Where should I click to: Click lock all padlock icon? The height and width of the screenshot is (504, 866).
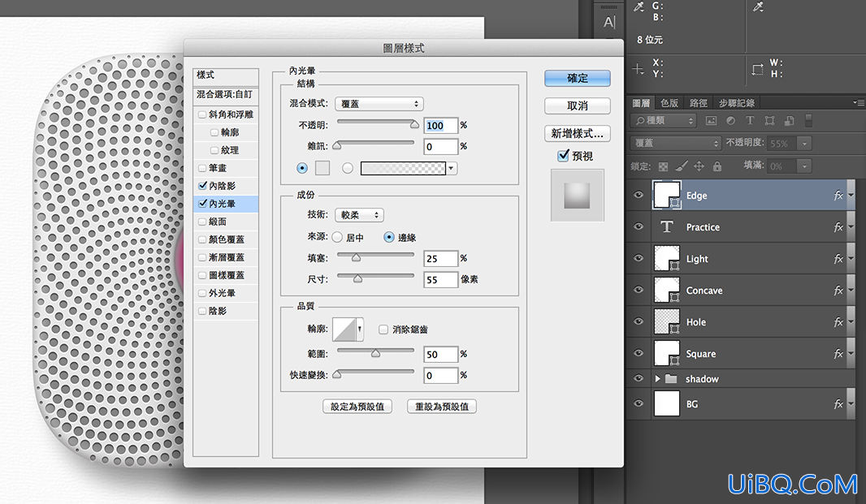point(717,166)
